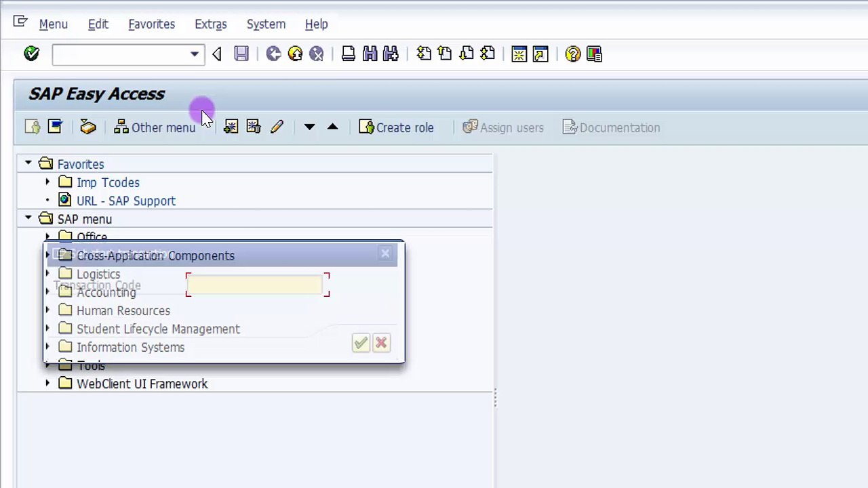Screen dimensions: 868x488
Task: Click the Save disk icon
Action: pos(241,54)
